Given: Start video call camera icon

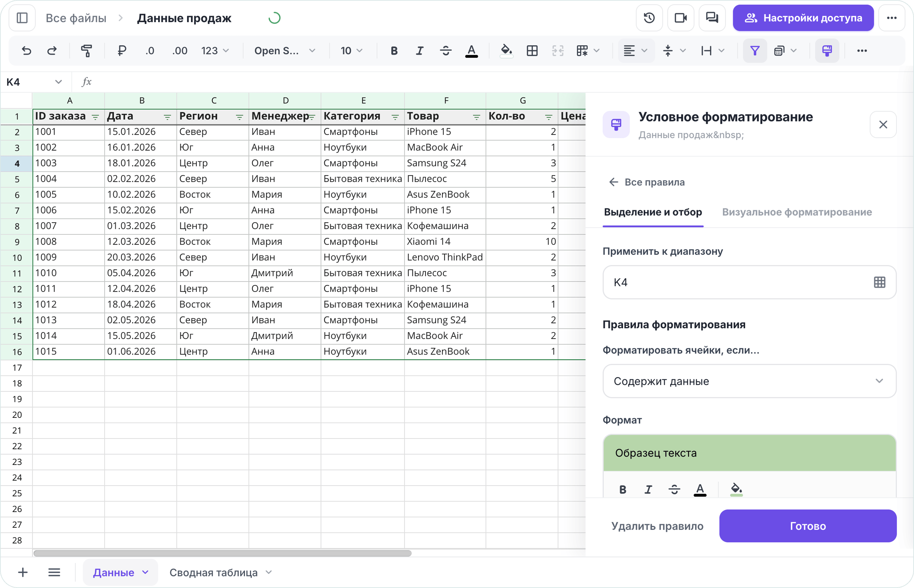Looking at the screenshot, I should (680, 18).
